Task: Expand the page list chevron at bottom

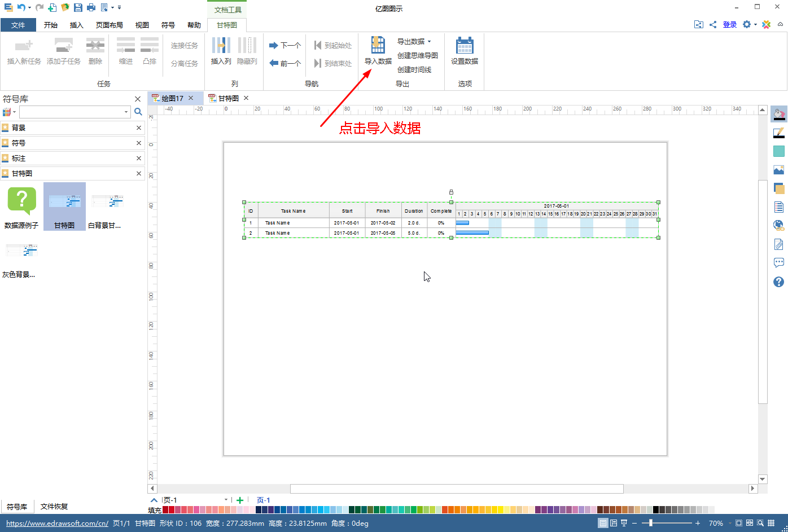Action: click(154, 500)
